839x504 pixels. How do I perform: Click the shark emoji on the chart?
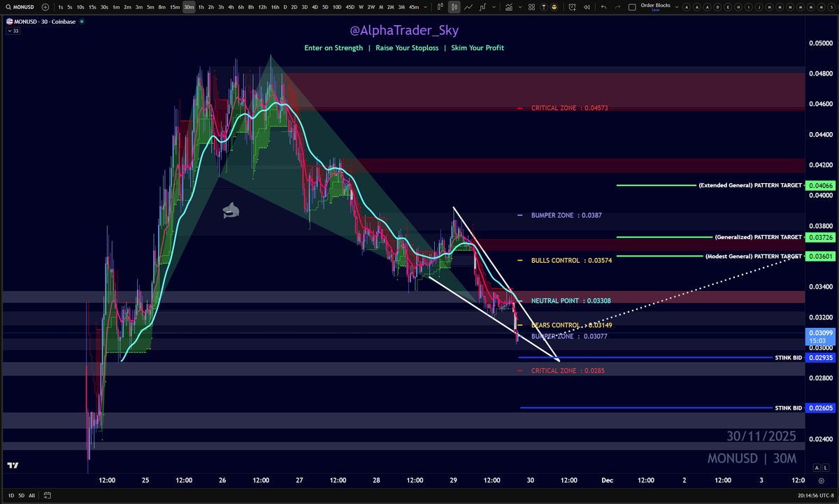(x=231, y=209)
